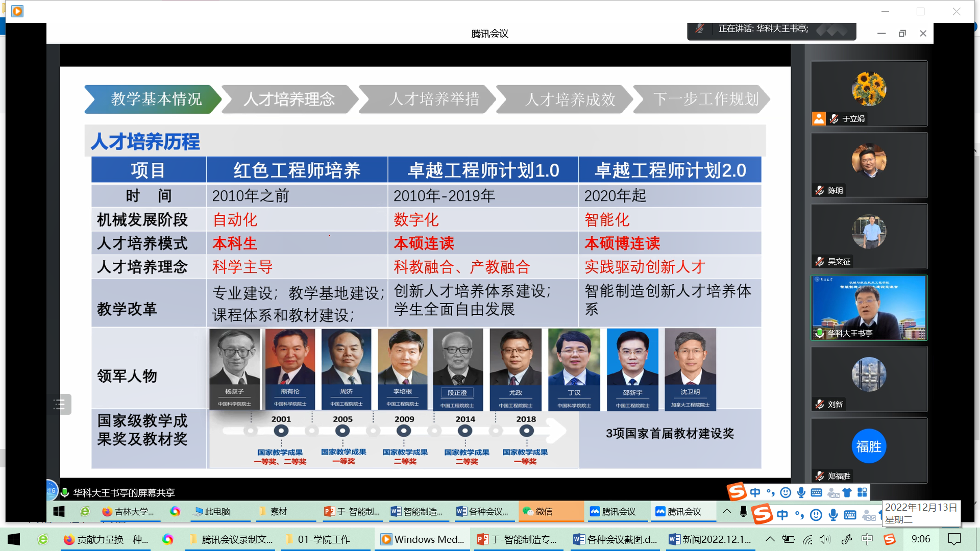Click the 9:06 system clock
The height and width of the screenshot is (551, 980).
tap(921, 539)
